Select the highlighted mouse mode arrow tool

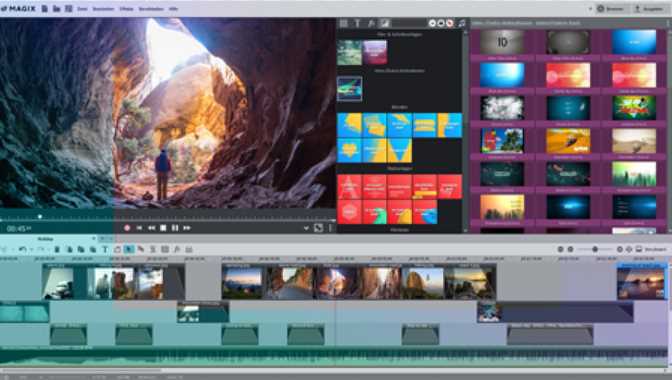pyautogui.click(x=129, y=249)
